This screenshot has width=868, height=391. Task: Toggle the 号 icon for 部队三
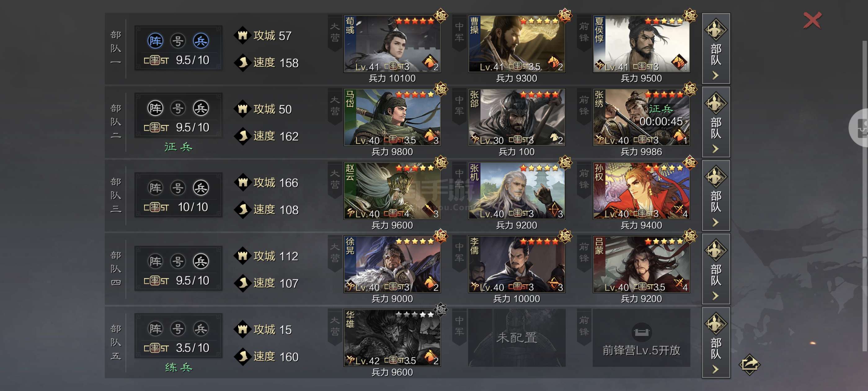pos(178,188)
